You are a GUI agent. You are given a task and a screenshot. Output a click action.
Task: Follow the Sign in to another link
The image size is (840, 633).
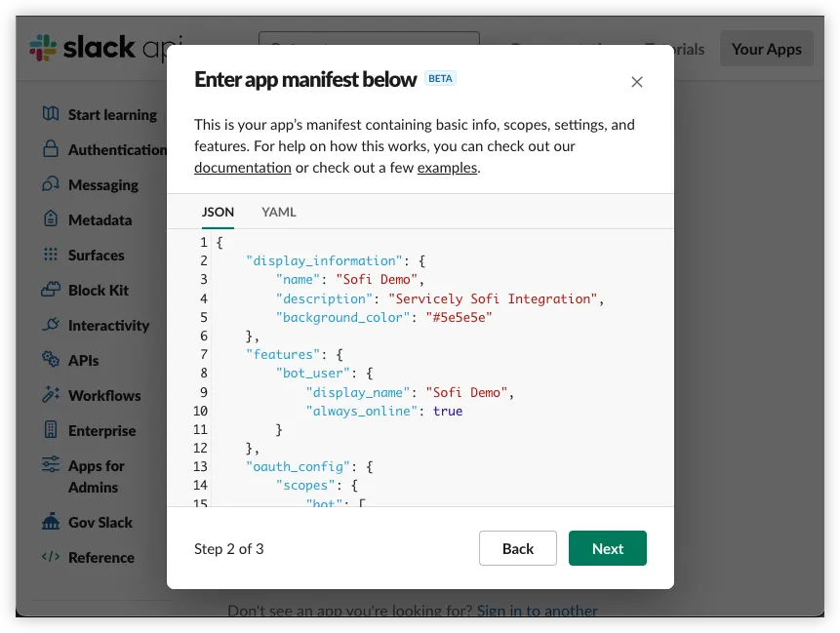(x=537, y=611)
